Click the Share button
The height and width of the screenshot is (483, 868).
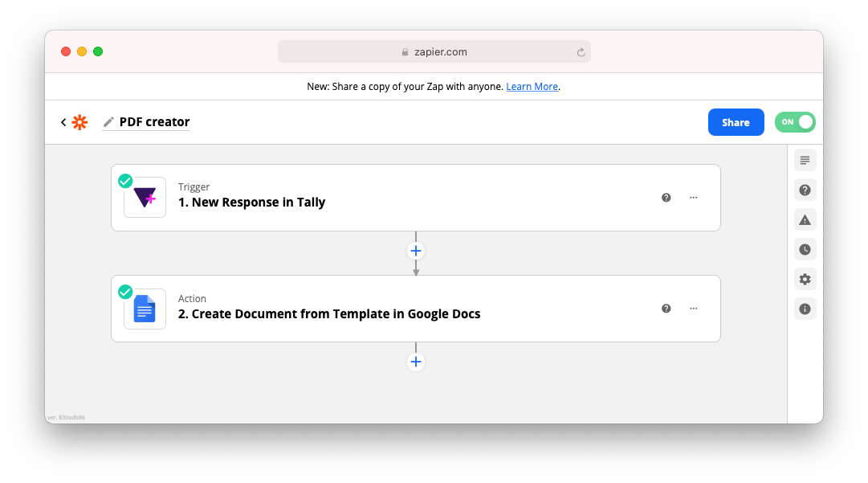click(736, 122)
